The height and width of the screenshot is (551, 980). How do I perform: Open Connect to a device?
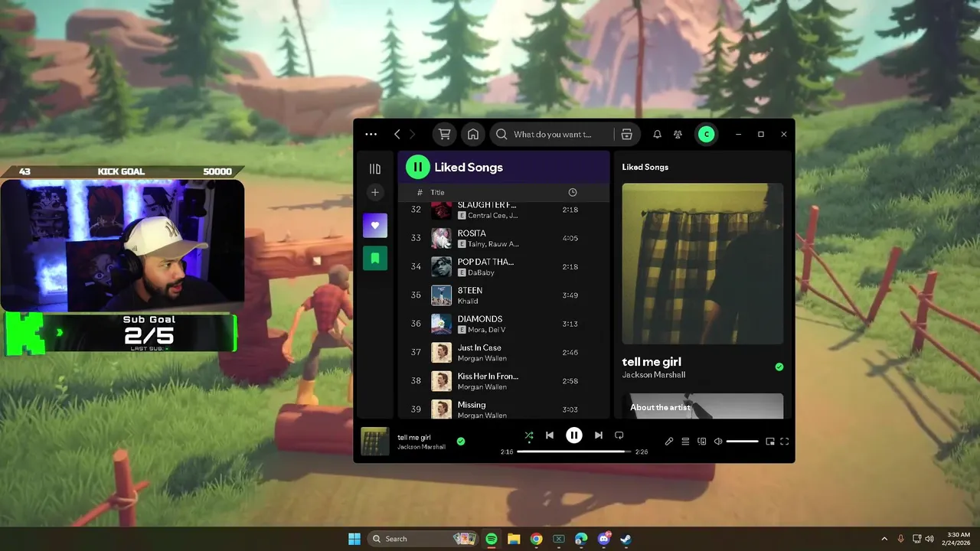click(x=701, y=442)
